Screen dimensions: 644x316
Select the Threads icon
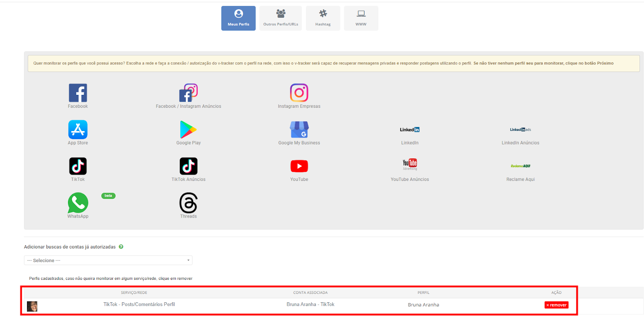(188, 203)
